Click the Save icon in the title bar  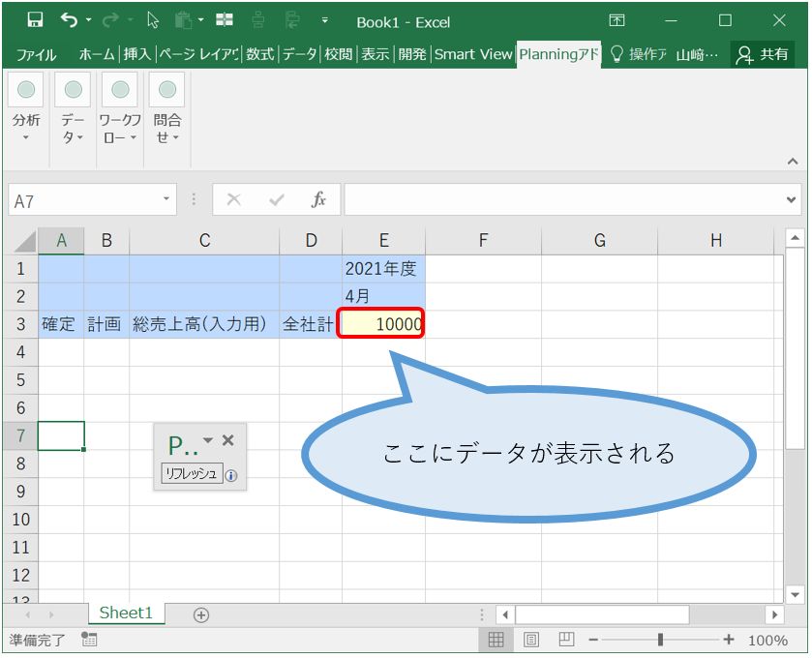click(x=35, y=20)
